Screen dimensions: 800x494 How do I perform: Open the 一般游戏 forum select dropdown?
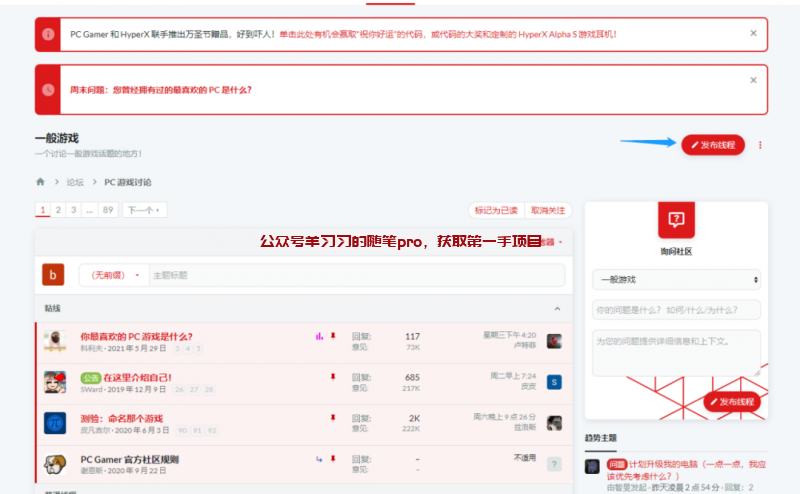click(676, 280)
